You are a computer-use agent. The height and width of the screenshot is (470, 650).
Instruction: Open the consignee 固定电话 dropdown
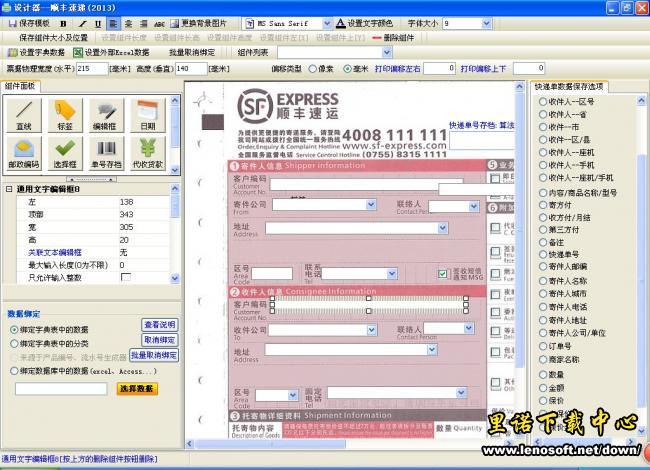[461, 392]
